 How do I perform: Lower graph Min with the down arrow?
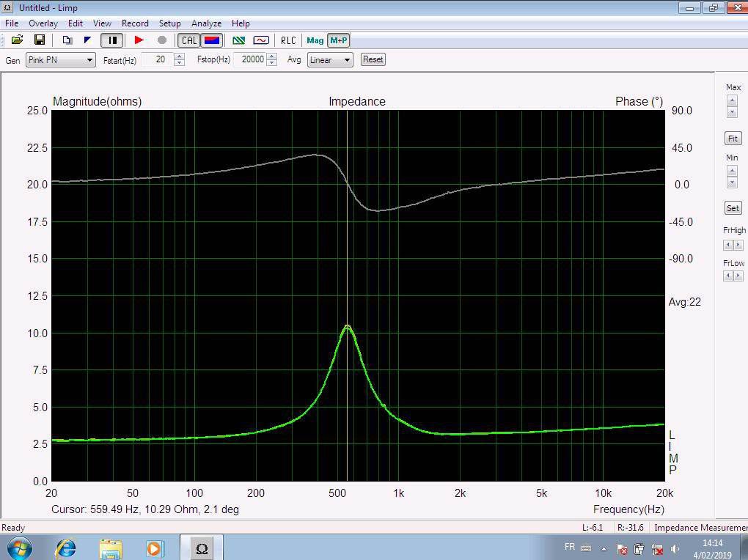click(x=732, y=183)
